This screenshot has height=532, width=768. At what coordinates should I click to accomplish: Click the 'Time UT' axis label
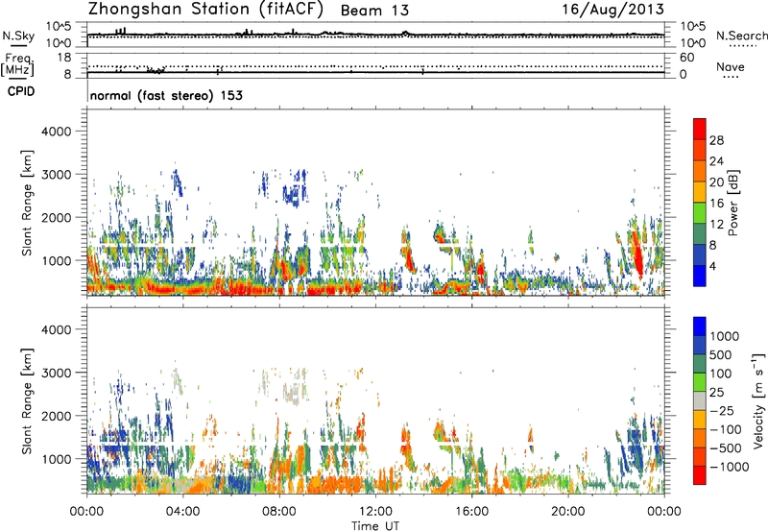click(375, 525)
